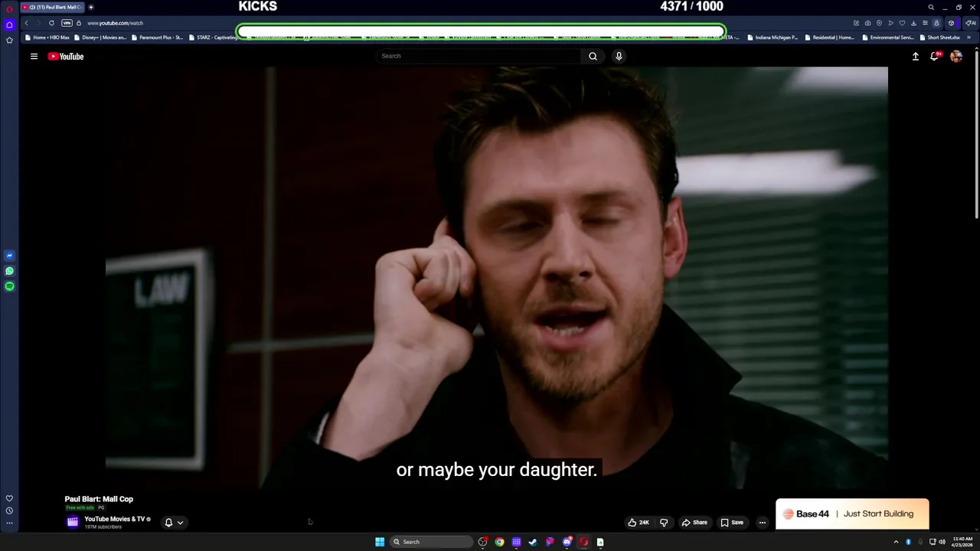Open the Home • HBO Max bookmark
The height and width of the screenshot is (551, 980).
pyautogui.click(x=47, y=37)
